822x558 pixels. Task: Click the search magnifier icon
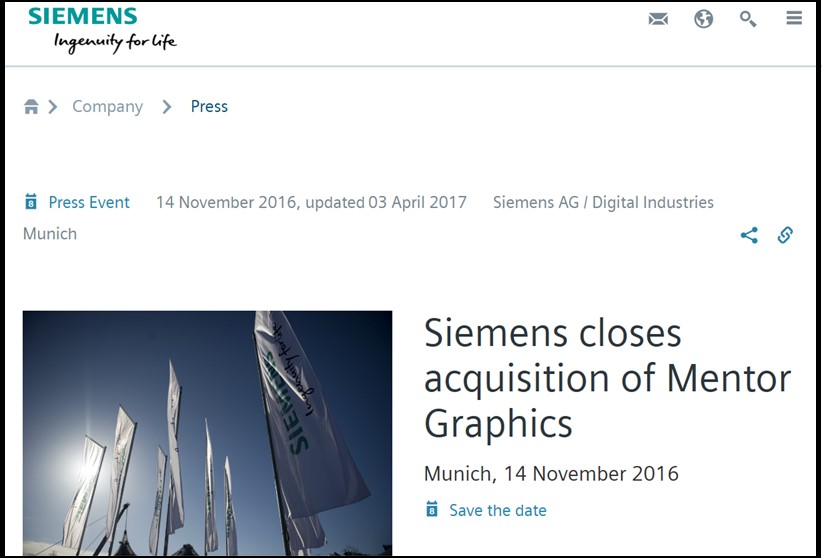tap(748, 19)
